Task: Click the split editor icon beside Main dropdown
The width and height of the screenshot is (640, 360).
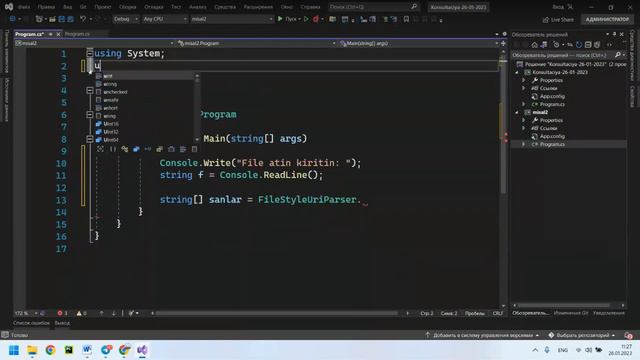Action: tap(503, 43)
